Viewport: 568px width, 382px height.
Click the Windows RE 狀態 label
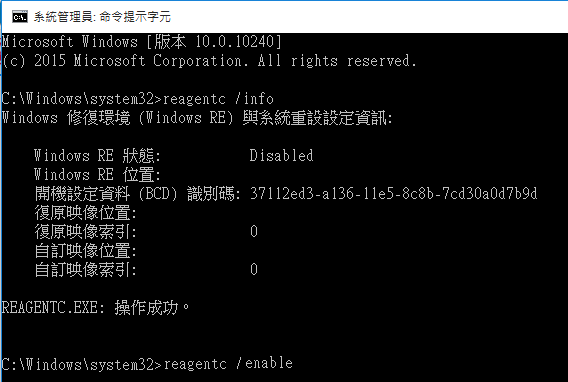click(x=97, y=156)
